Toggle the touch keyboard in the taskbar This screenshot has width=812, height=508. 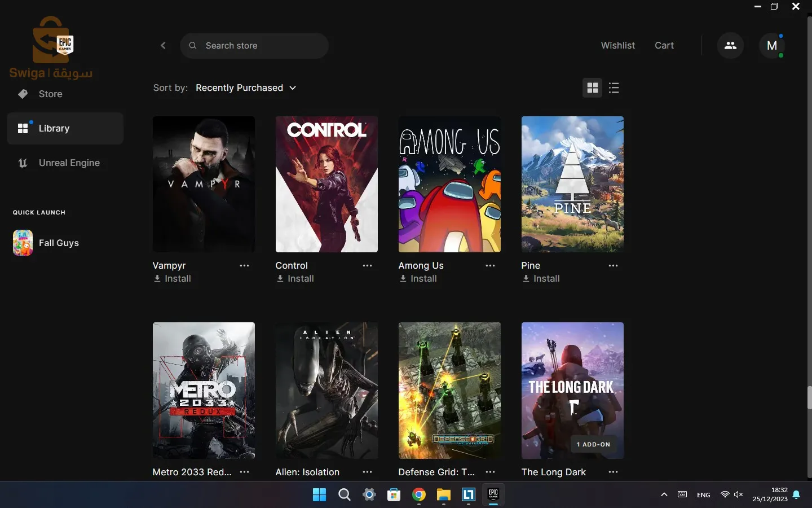point(682,495)
